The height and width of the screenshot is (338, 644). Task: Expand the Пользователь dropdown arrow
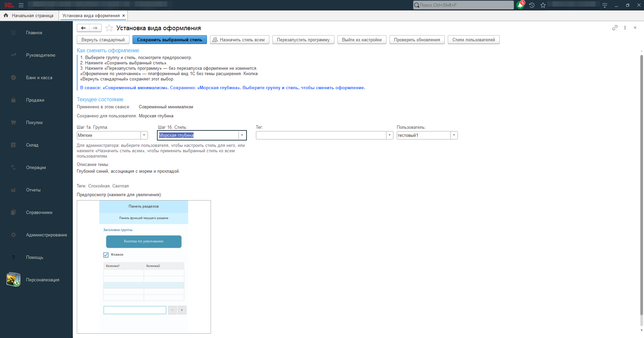coord(454,135)
